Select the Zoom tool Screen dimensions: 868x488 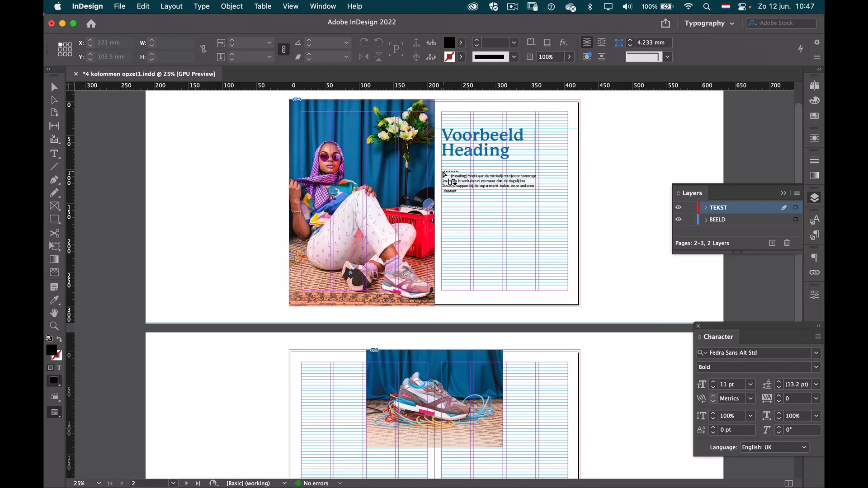[x=54, y=326]
